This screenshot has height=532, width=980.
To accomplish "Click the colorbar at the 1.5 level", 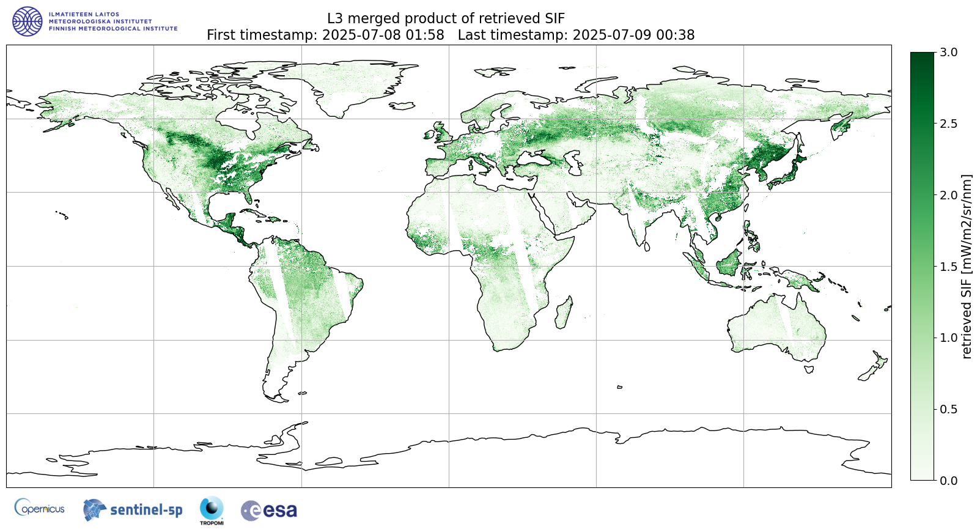I will coord(922,267).
